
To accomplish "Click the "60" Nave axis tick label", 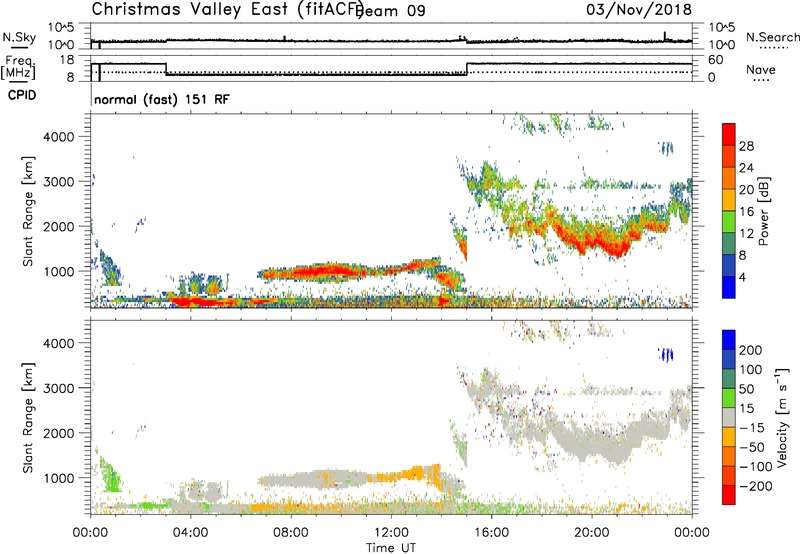I will [716, 60].
